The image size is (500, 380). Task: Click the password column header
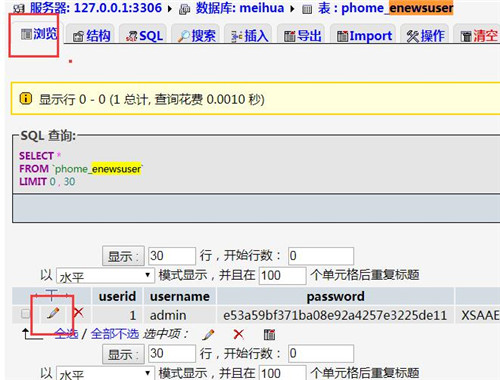[x=335, y=296]
